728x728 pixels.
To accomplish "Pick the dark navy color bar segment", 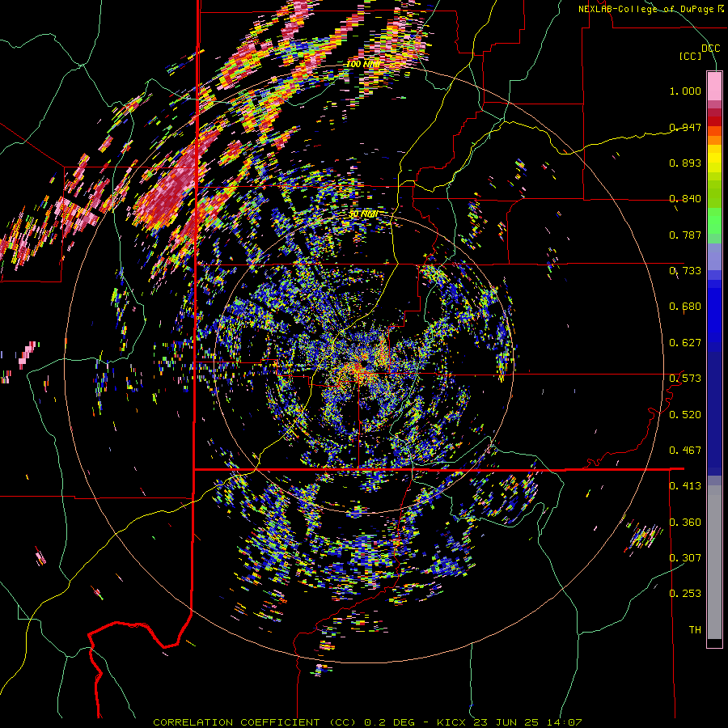I will click(714, 408).
